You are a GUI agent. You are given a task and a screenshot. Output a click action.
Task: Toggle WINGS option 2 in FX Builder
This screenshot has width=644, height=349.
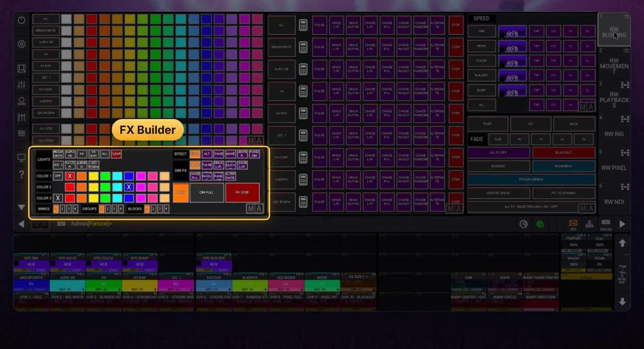pos(62,209)
